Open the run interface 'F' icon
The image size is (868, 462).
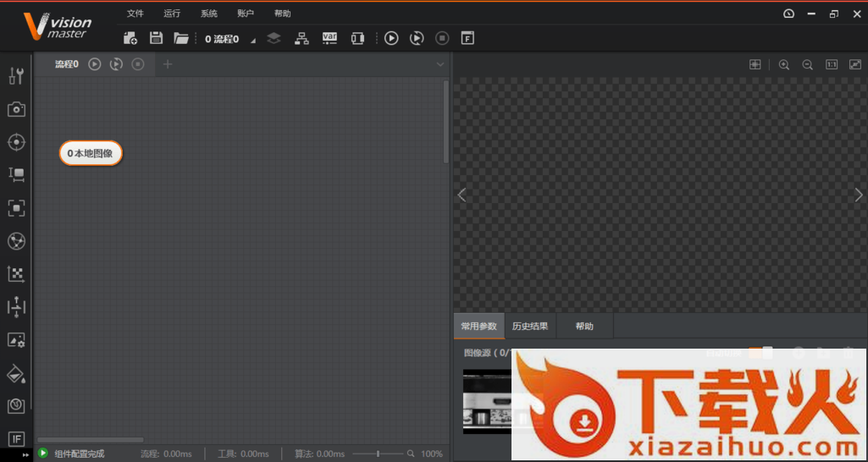467,38
